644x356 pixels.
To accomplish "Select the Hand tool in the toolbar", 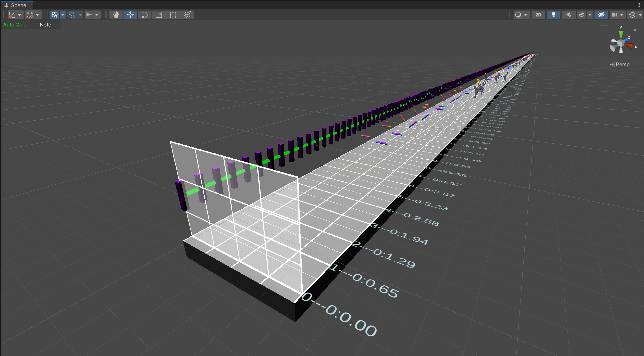I will click(116, 15).
